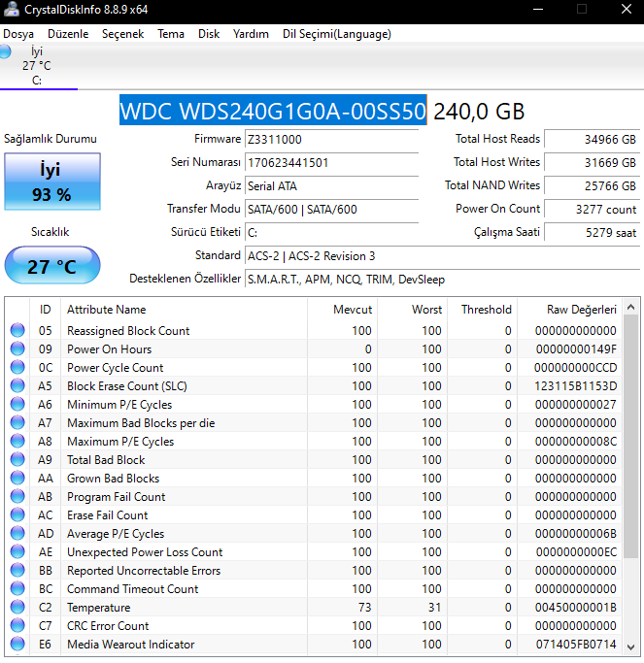
Task: Open the Dosya menu
Action: [18, 34]
